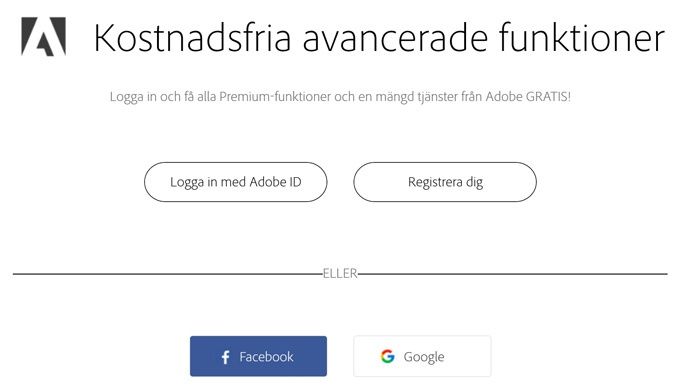Click the 'Kostnadsfria avancerade funktioner' heading
The image size is (680, 387).
point(379,38)
